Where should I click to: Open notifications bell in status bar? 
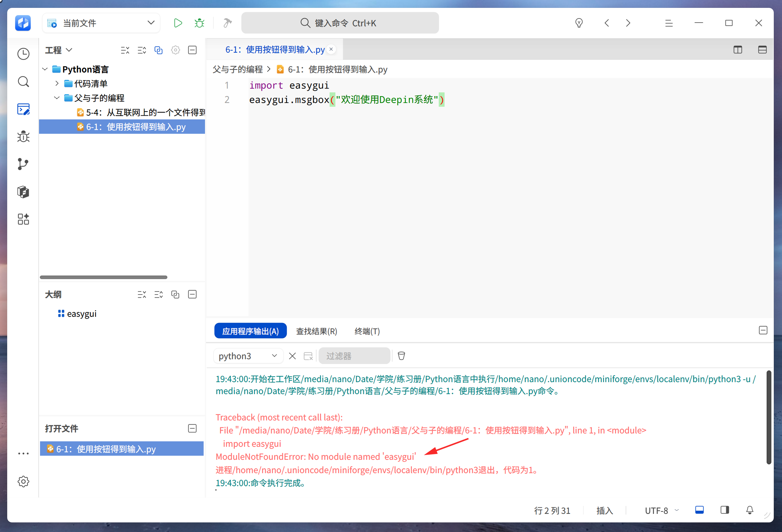(750, 510)
